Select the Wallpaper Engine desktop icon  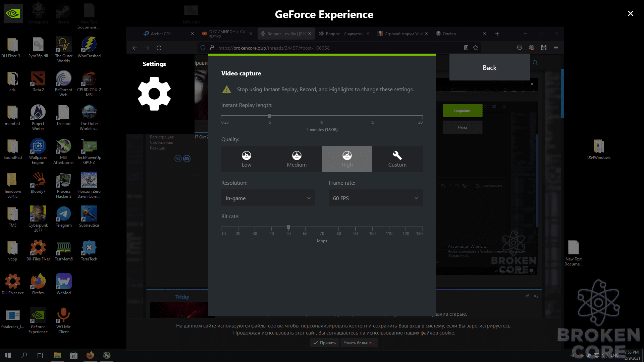(x=38, y=152)
